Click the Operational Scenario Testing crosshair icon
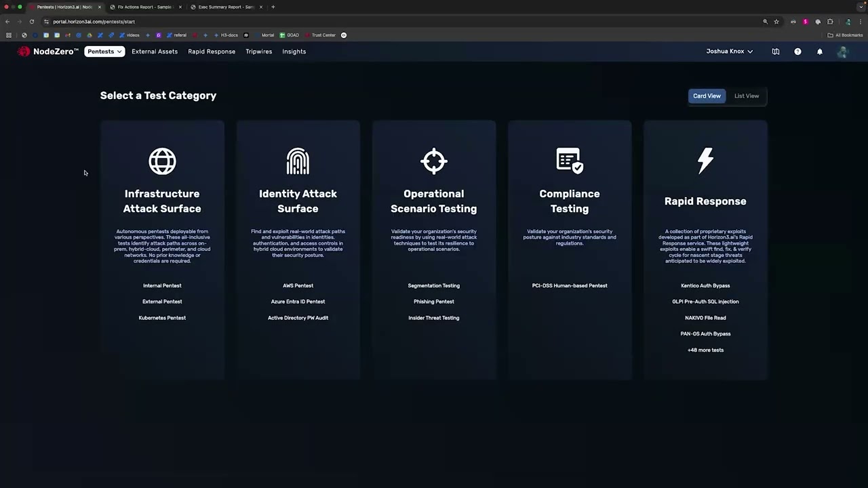This screenshot has height=488, width=868. tap(434, 161)
